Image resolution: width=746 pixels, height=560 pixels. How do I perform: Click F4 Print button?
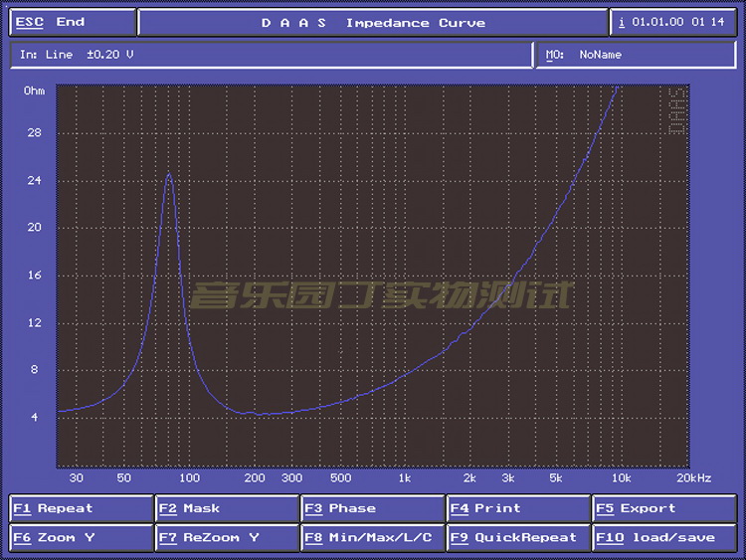[x=518, y=508]
